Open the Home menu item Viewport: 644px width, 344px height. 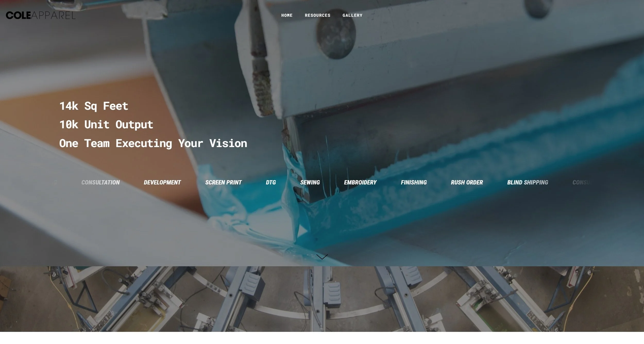[x=287, y=15]
